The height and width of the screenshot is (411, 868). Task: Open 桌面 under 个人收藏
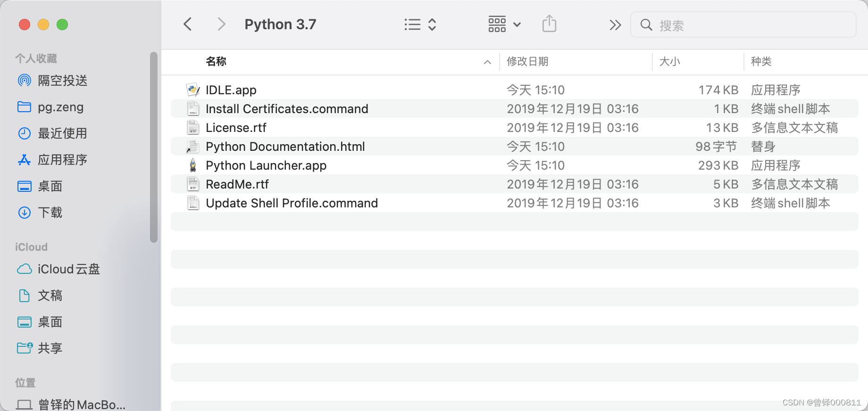pyautogui.click(x=50, y=186)
